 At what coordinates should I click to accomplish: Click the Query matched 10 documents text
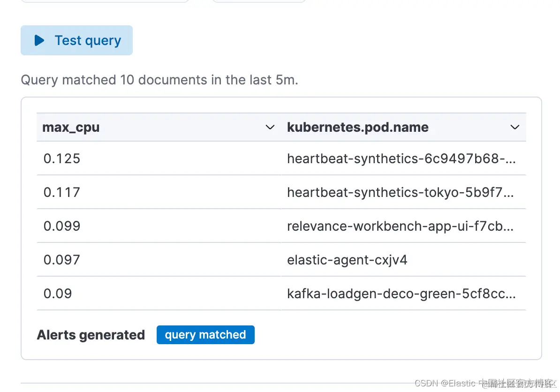[x=159, y=80]
